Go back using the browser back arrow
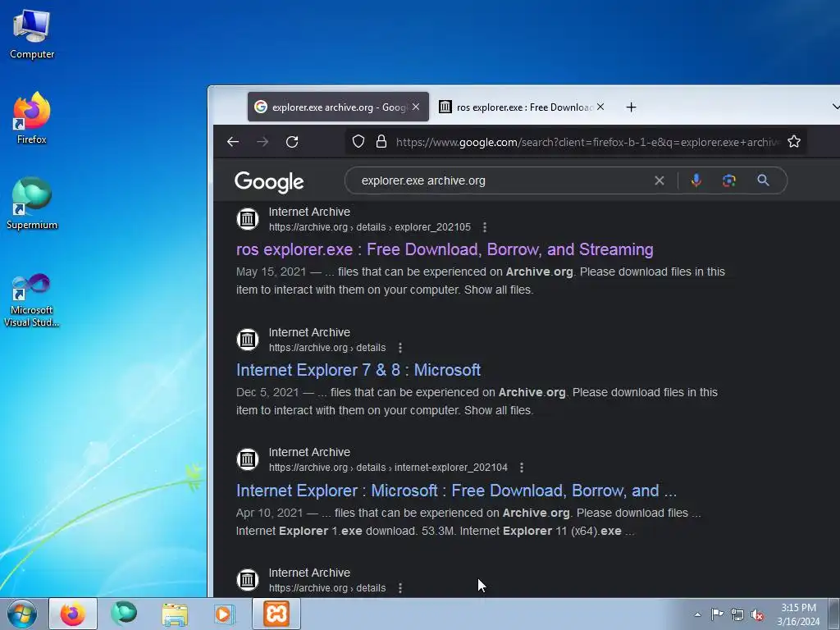The width and height of the screenshot is (840, 630). [x=232, y=142]
